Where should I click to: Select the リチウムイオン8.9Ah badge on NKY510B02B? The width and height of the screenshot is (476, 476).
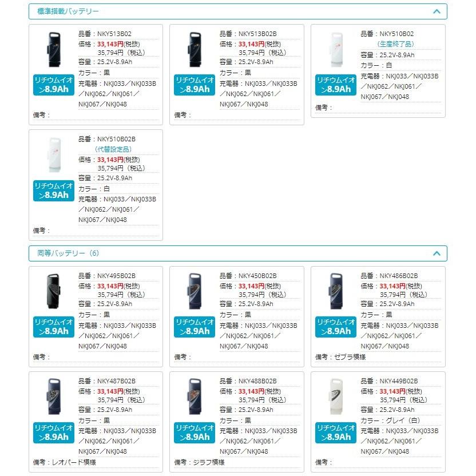point(53,192)
